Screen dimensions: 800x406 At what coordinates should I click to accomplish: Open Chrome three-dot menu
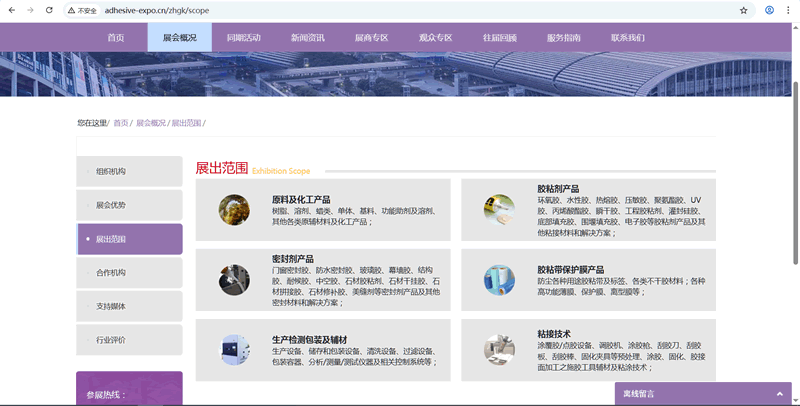[789, 10]
